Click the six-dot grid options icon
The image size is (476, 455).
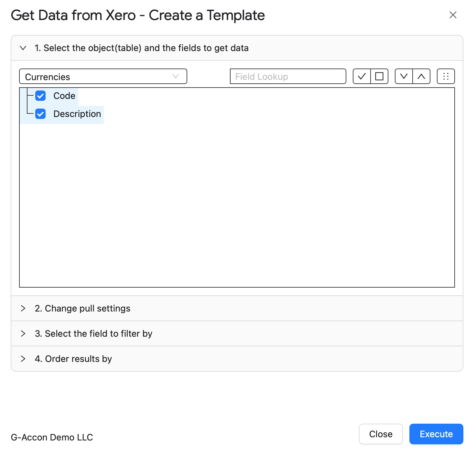446,76
